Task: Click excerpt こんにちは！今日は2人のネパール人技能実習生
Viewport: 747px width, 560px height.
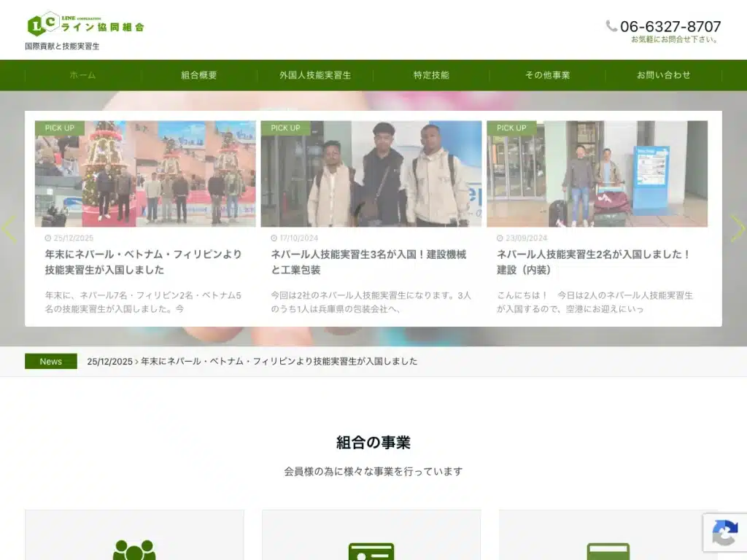Action: [x=595, y=302]
